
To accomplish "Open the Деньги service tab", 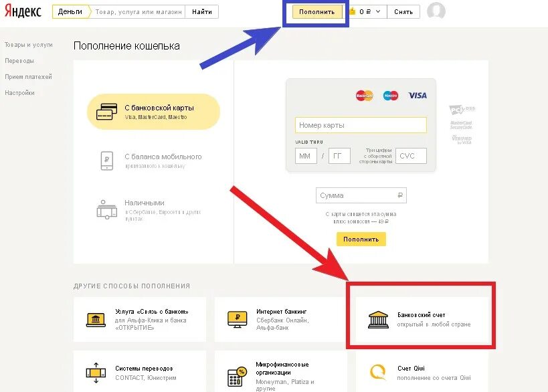I will [70, 12].
